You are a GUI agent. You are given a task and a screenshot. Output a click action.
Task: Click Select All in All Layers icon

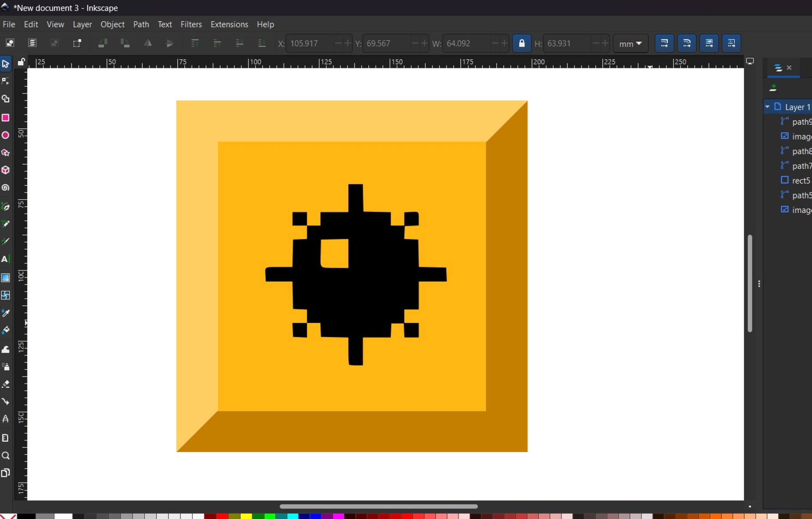(33, 43)
